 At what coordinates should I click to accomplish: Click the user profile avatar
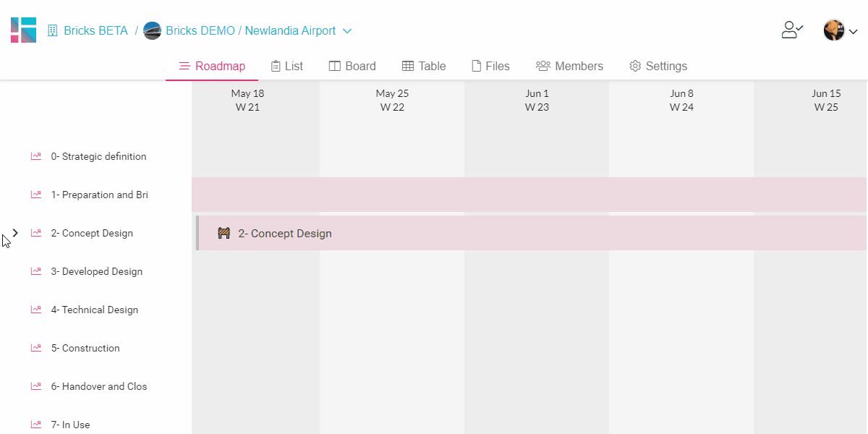click(834, 30)
